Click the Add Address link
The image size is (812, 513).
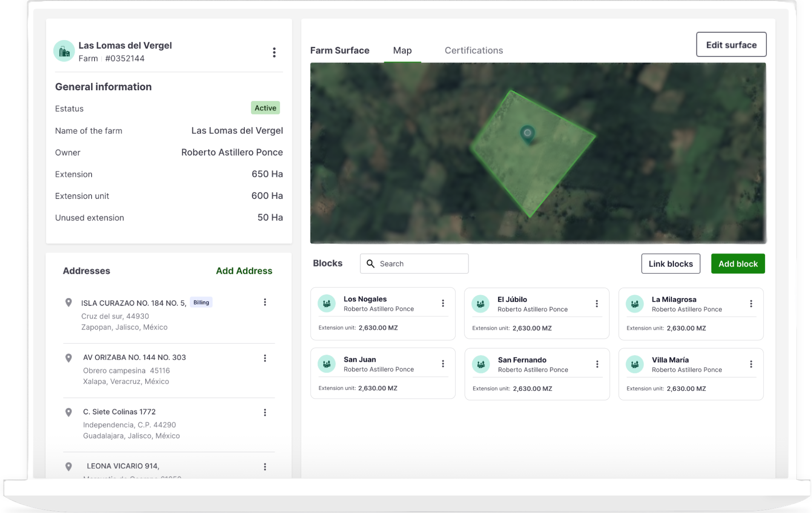click(244, 271)
